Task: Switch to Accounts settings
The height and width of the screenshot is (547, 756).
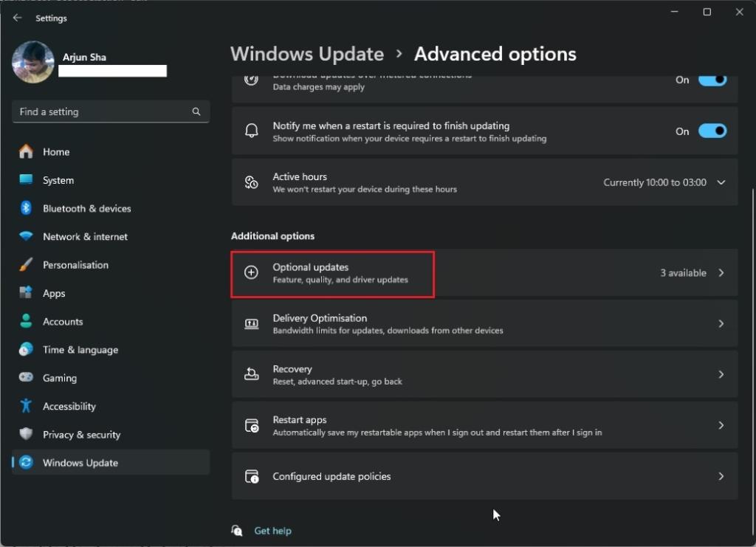Action: (x=25, y=321)
